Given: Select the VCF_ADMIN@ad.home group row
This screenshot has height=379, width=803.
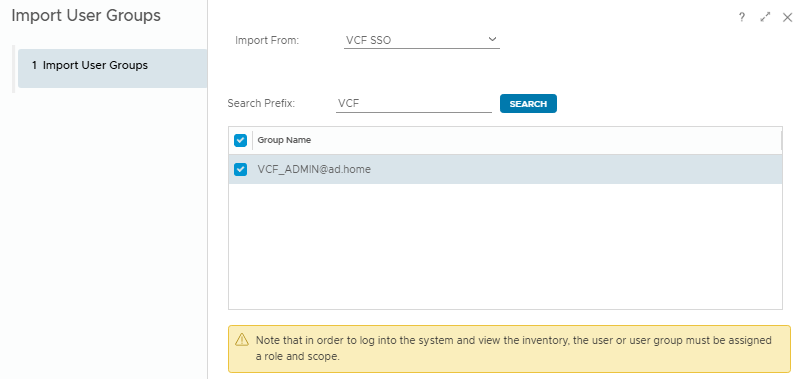Looking at the screenshot, I should (505, 169).
